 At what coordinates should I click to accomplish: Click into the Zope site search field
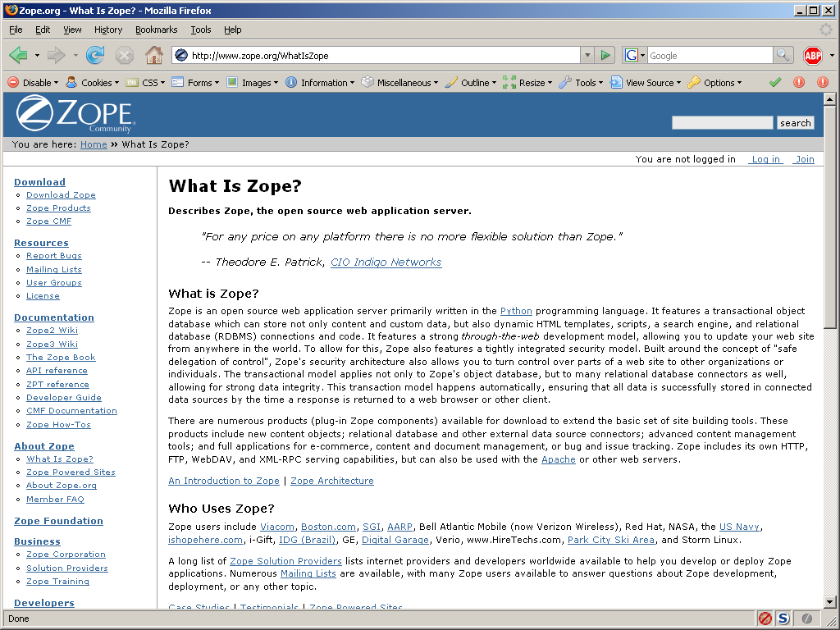[722, 123]
